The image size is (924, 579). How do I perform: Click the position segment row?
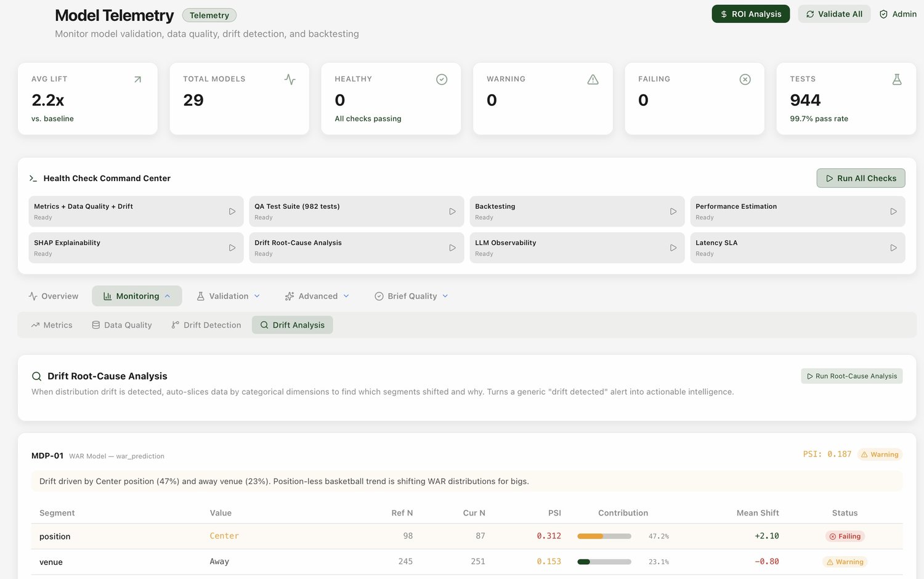(x=467, y=536)
